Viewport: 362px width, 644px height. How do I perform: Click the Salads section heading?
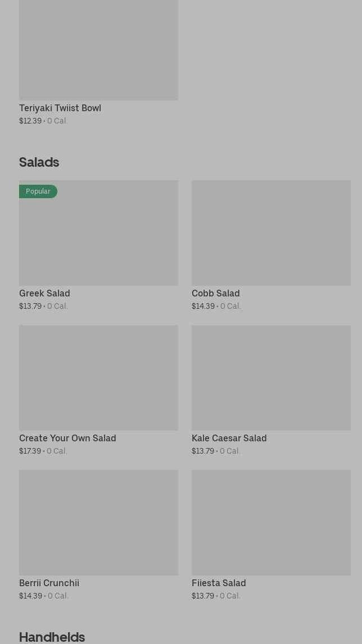tap(39, 162)
